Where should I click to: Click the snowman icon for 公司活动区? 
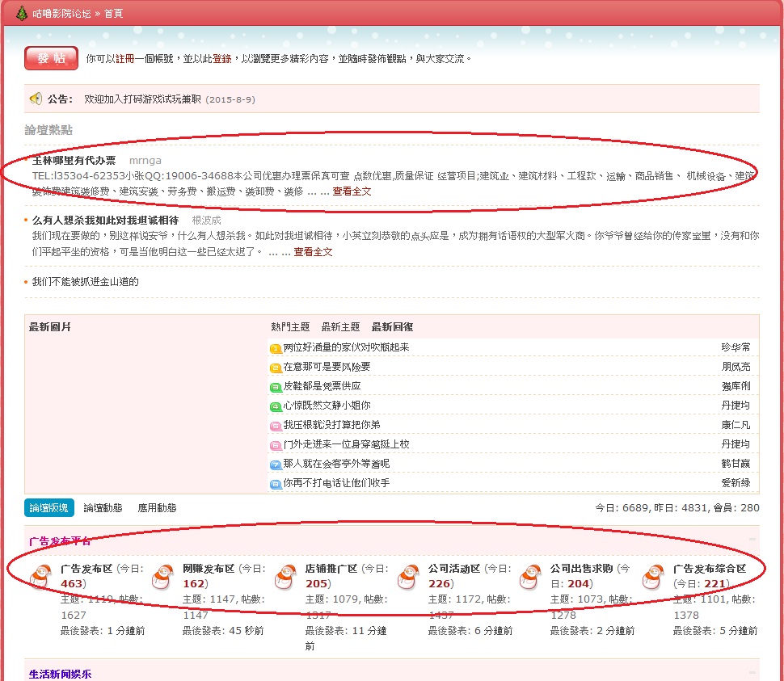coord(409,577)
